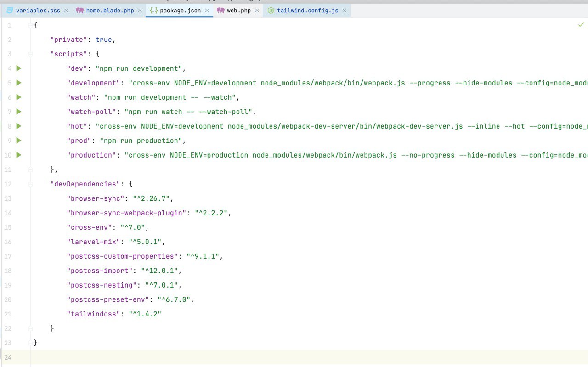Viewport: 588px width, 367px height.
Task: Run the "production" script gutter icon
Action: (x=19, y=155)
